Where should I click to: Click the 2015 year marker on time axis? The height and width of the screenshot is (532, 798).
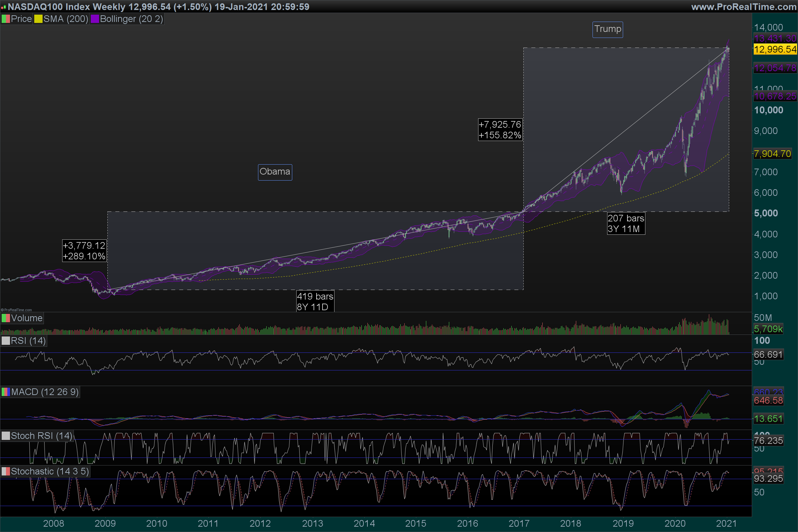(416, 523)
